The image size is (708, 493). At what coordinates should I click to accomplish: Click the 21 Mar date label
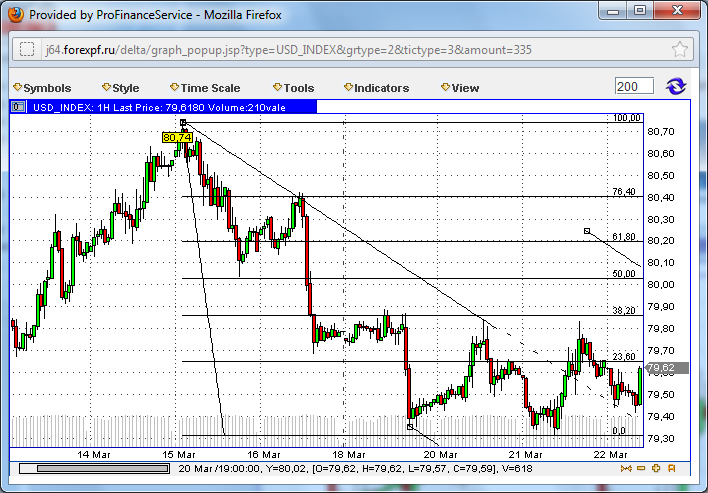pos(525,454)
